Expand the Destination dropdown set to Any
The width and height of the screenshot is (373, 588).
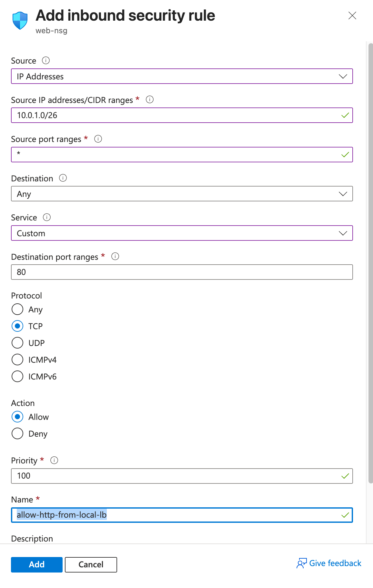point(182,194)
